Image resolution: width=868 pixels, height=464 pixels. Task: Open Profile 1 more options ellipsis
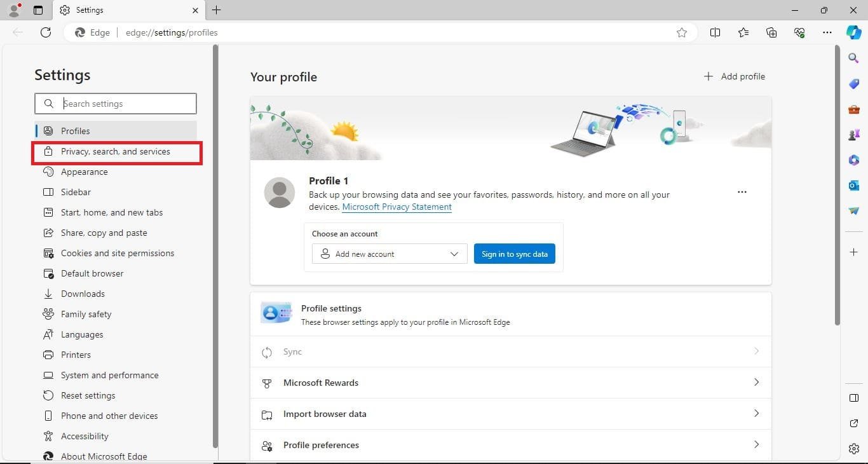tap(742, 192)
